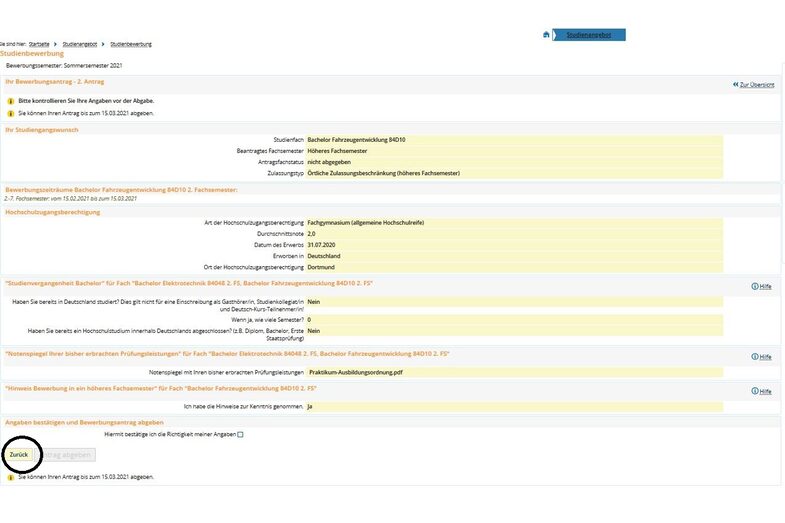
Task: Click the Hochschulzugangsberechtigung section header
Action: 53,212
